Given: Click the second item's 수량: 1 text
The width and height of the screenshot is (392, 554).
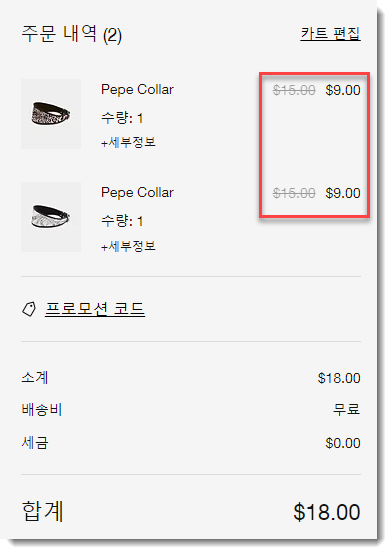Looking at the screenshot, I should tap(122, 221).
